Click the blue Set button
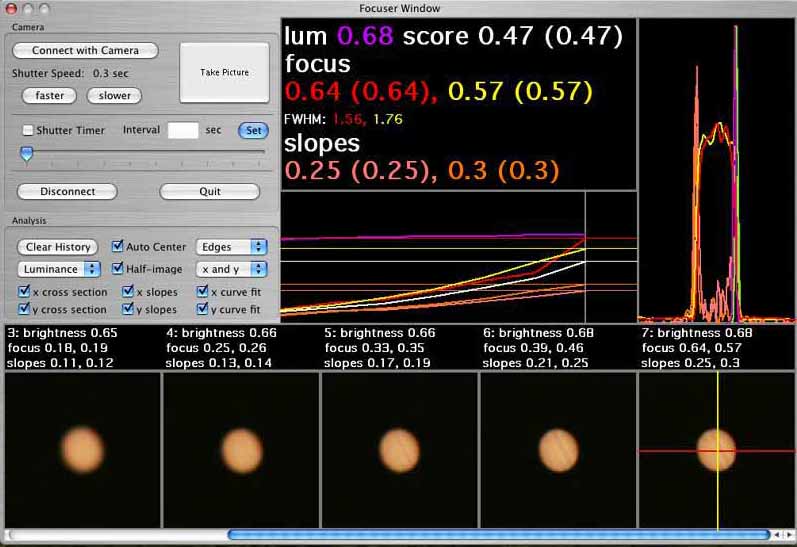The width and height of the screenshot is (797, 547). [x=253, y=131]
